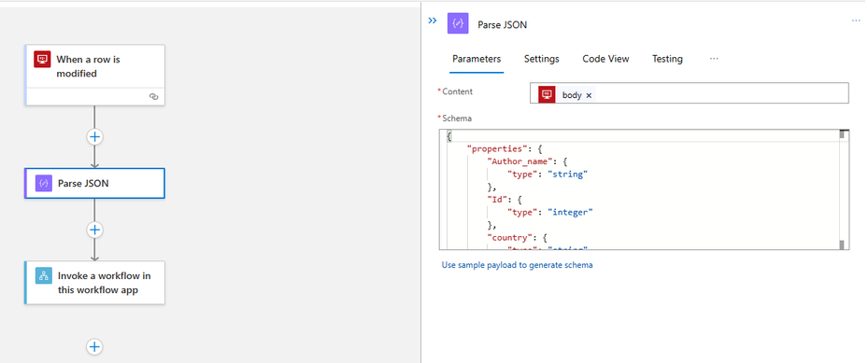Click the body dynamic content token
This screenshot has width=868, height=363.
coord(566,95)
